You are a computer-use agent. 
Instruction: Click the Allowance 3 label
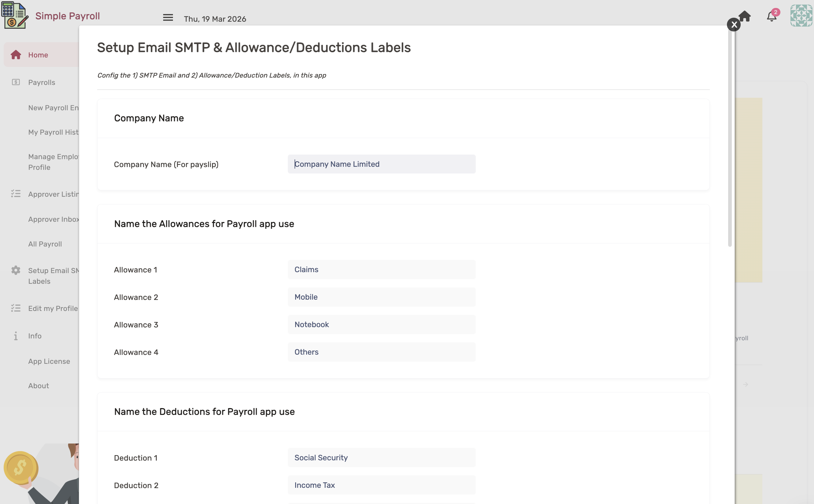(136, 325)
